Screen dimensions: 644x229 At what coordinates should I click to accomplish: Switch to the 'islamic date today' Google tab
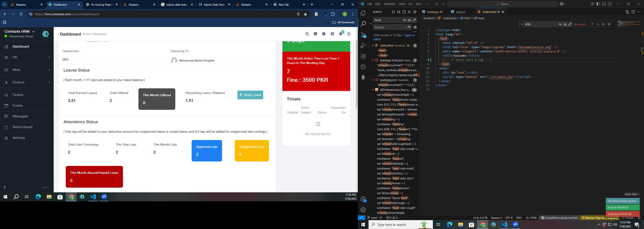tap(177, 5)
